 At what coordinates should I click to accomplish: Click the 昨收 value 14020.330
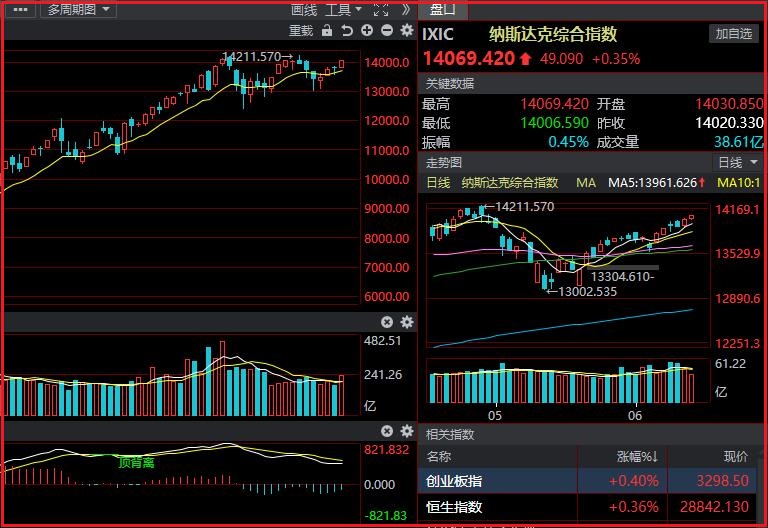[x=729, y=122]
